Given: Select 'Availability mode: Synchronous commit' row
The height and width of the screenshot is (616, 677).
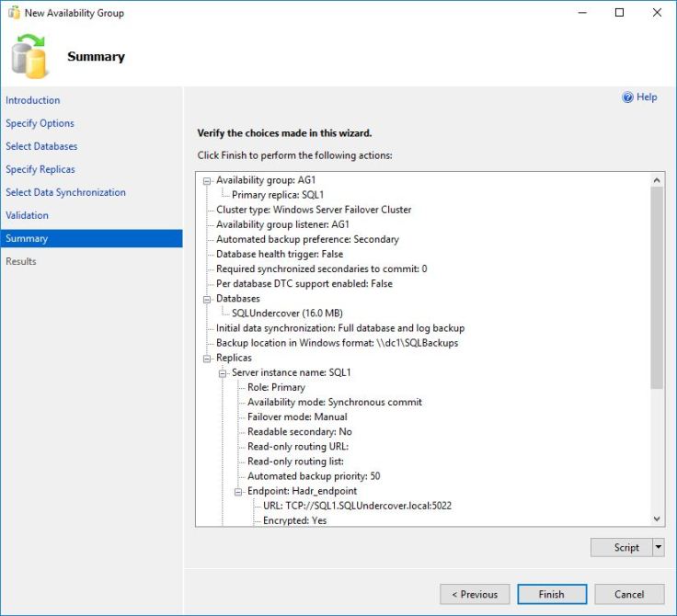Looking at the screenshot, I should [335, 402].
